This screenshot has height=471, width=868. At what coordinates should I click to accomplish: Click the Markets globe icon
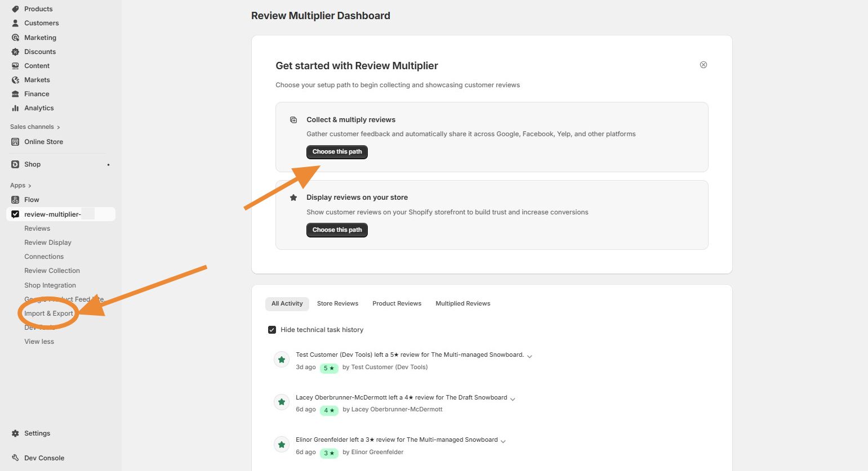pos(15,80)
